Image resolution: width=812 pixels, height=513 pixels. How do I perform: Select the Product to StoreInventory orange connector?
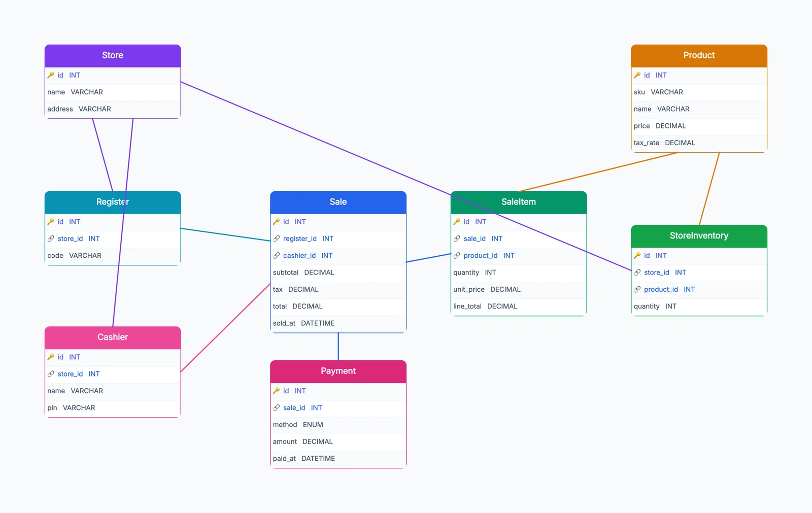pyautogui.click(x=709, y=188)
